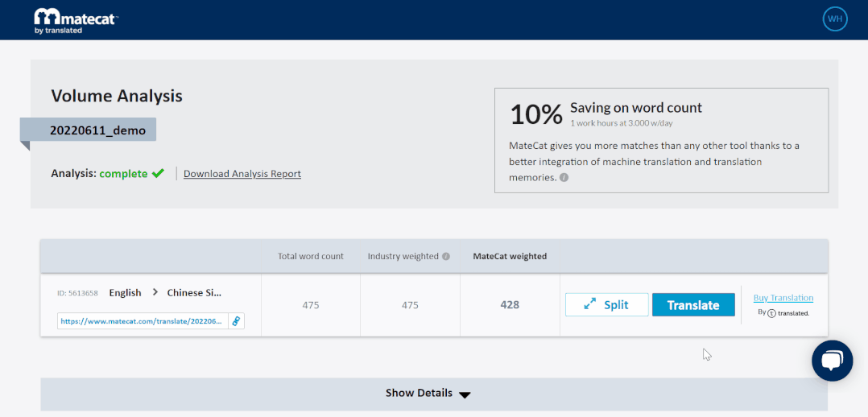Select the MateCat weighted column header
868x417 pixels.
pyautogui.click(x=510, y=257)
